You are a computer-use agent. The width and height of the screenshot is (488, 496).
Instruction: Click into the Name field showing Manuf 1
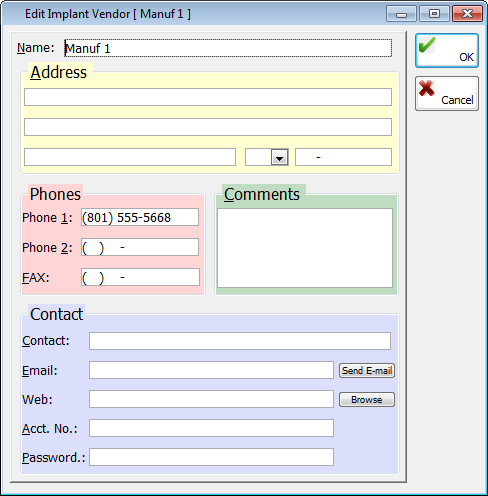[x=228, y=48]
